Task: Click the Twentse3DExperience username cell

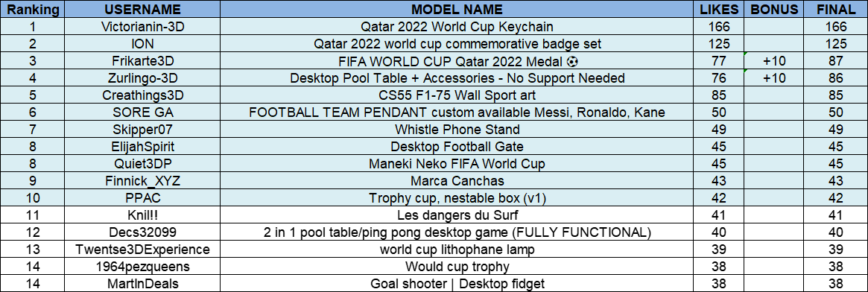Action: click(143, 250)
